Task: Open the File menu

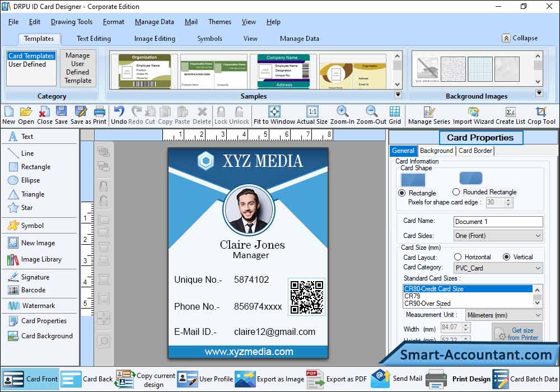Action: [13, 22]
